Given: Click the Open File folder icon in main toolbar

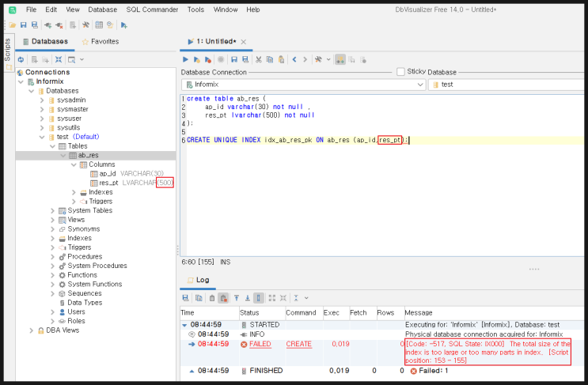Looking at the screenshot, I should [x=13, y=25].
